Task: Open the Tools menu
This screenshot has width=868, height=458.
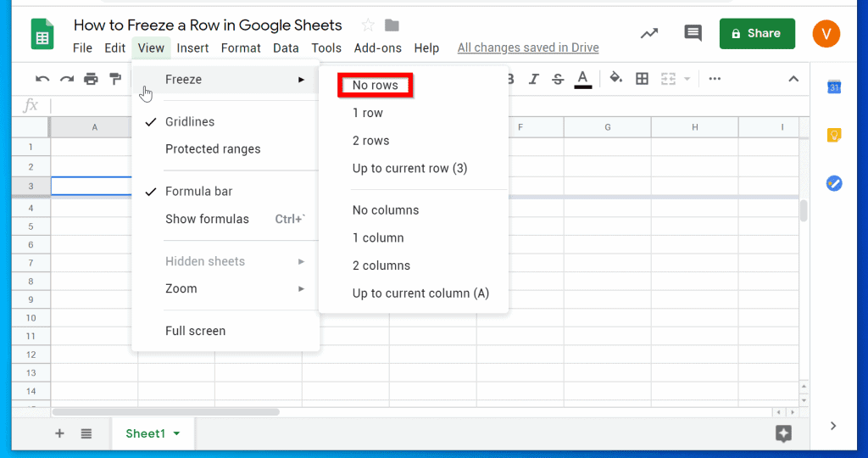Action: pos(326,48)
